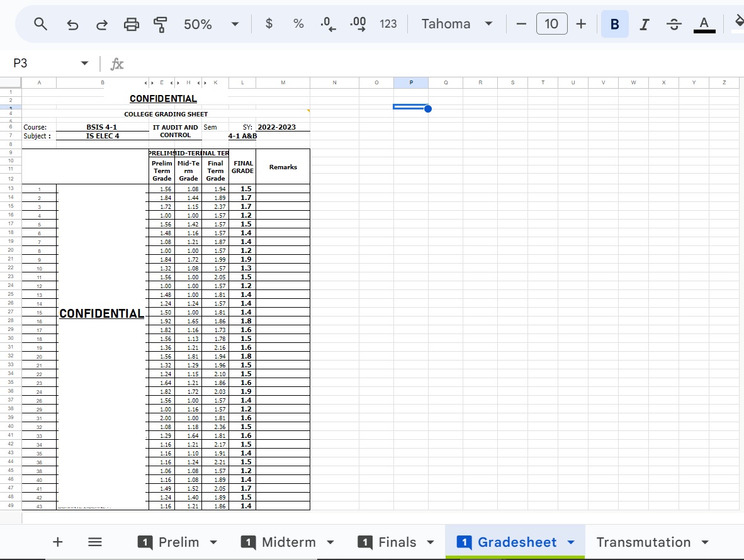Select the IT AUDIT AND CONTROL cell
The height and width of the screenshot is (560, 744).
[x=175, y=132]
